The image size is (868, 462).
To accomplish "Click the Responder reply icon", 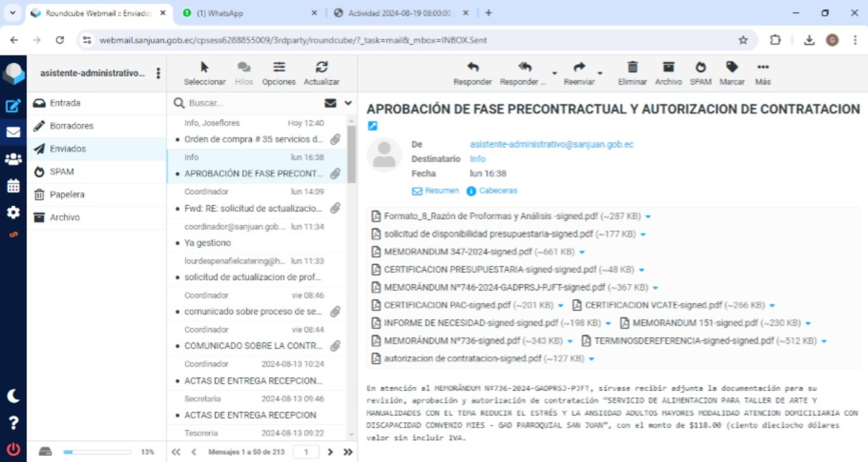I will (x=472, y=67).
